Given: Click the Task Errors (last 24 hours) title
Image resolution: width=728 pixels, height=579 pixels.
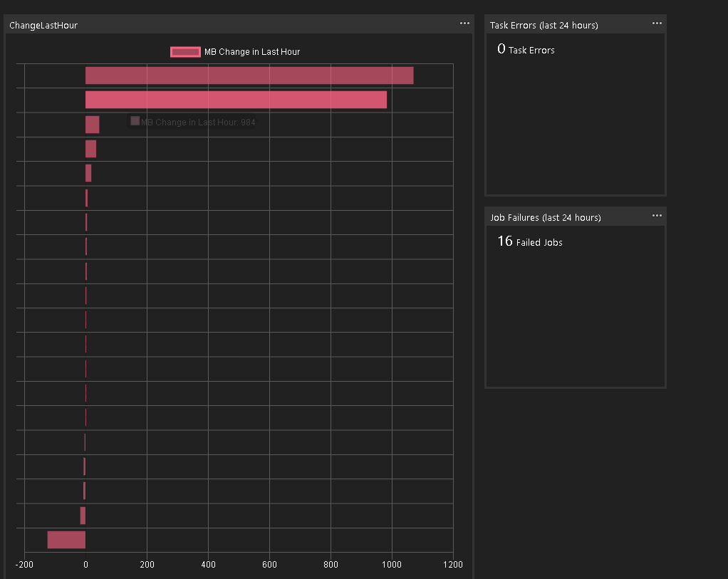Looking at the screenshot, I should tap(544, 26).
